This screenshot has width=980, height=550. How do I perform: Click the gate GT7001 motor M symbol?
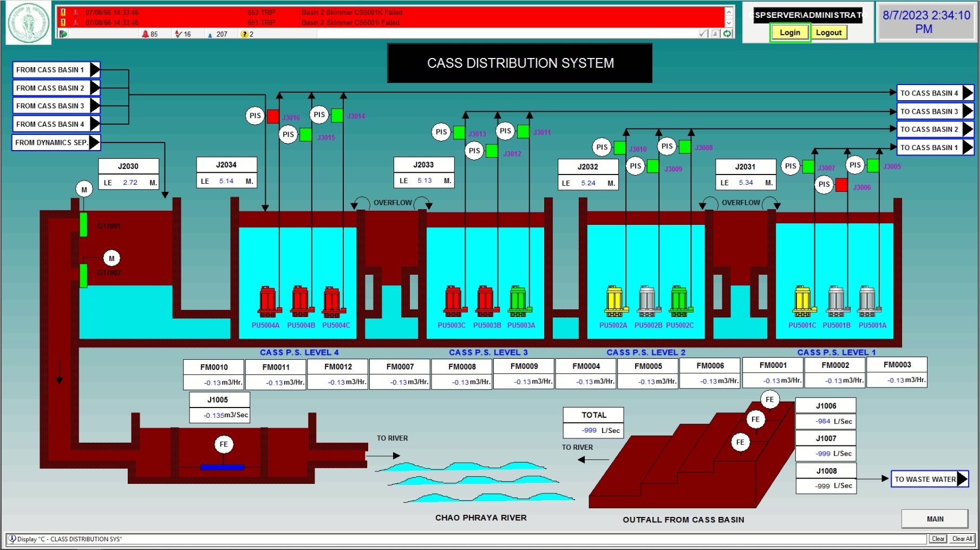84,190
